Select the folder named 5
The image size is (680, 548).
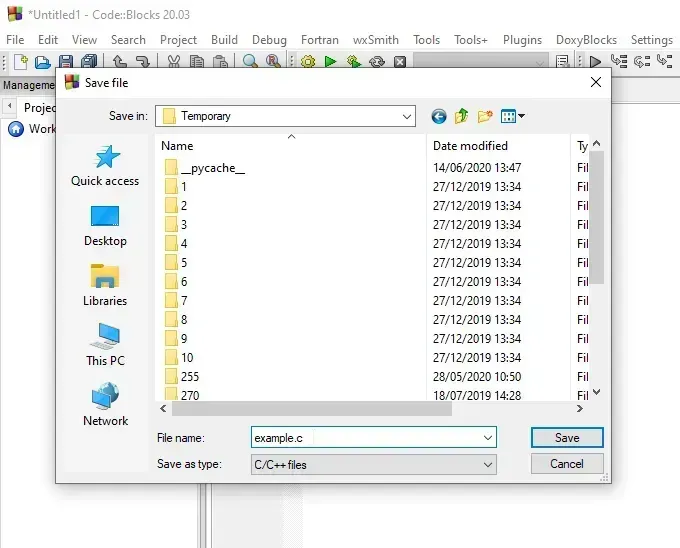click(x=177, y=263)
